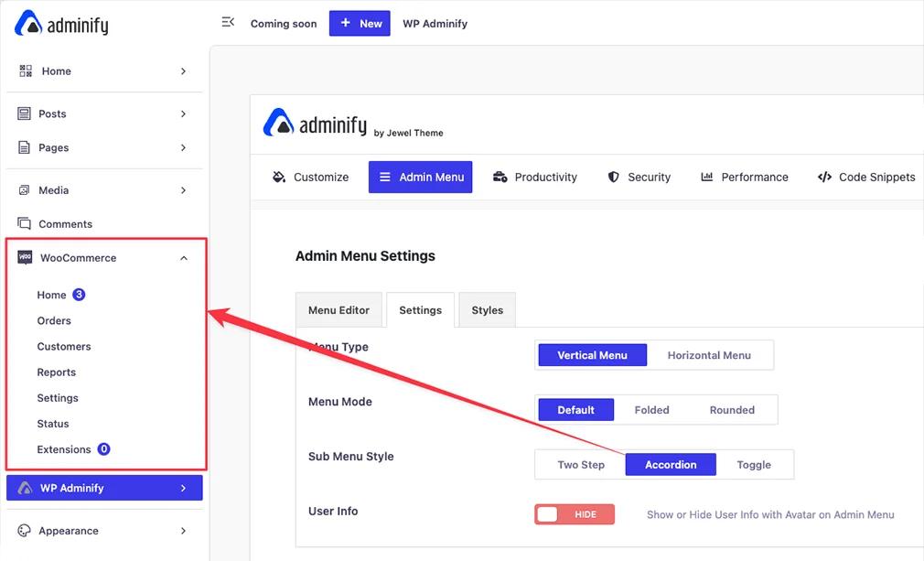Switch to the Settings tab
Viewport: 924px width, 561px height.
click(420, 310)
